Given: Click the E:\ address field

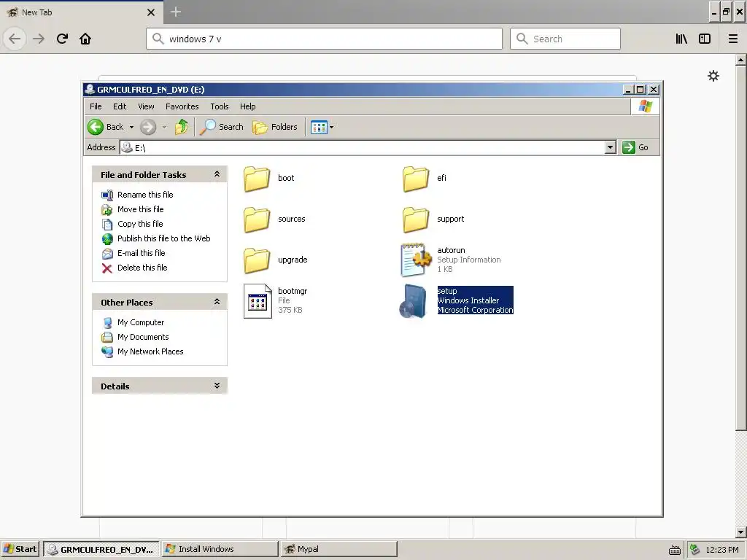Looking at the screenshot, I should [362, 147].
